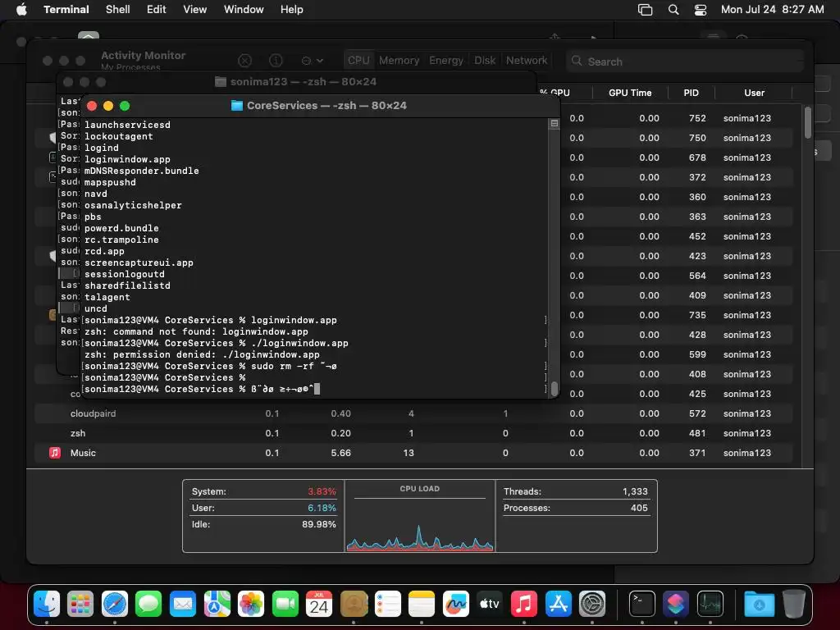Open the Edit menu
This screenshot has width=840, height=630.
coord(157,9)
